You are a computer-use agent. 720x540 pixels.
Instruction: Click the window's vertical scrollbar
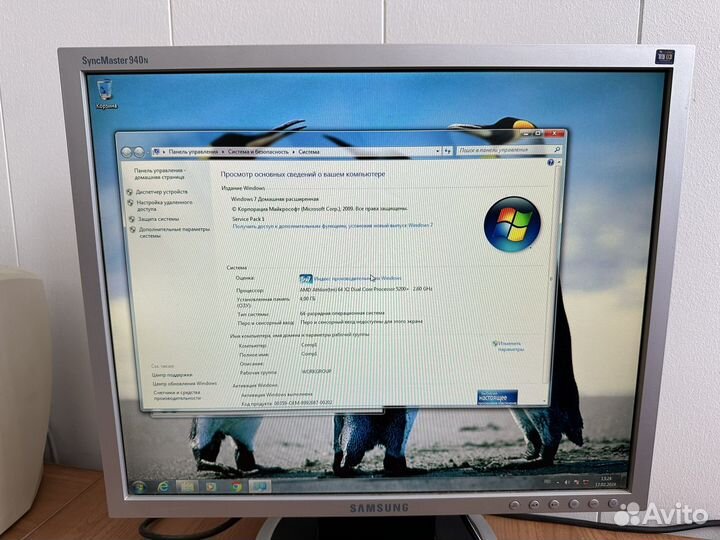click(x=551, y=280)
